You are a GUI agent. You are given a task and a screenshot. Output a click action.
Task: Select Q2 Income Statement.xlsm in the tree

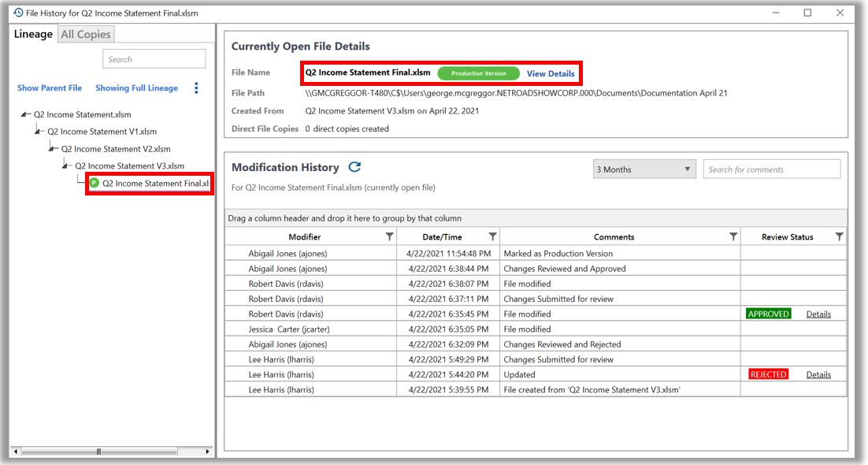[83, 115]
